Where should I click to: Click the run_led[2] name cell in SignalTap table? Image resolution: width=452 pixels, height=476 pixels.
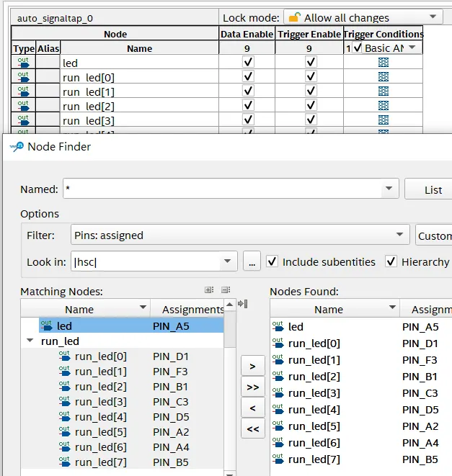[140, 107]
